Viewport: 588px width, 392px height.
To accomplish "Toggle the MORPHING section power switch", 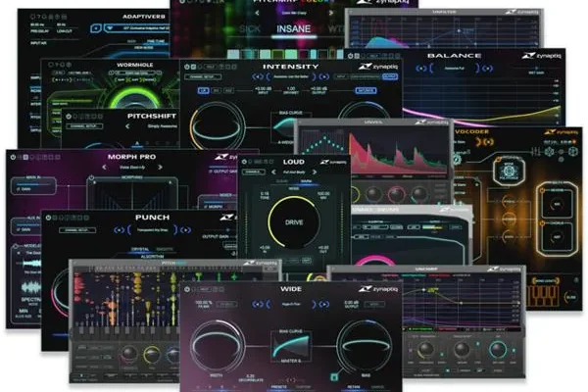I will coord(91,177).
